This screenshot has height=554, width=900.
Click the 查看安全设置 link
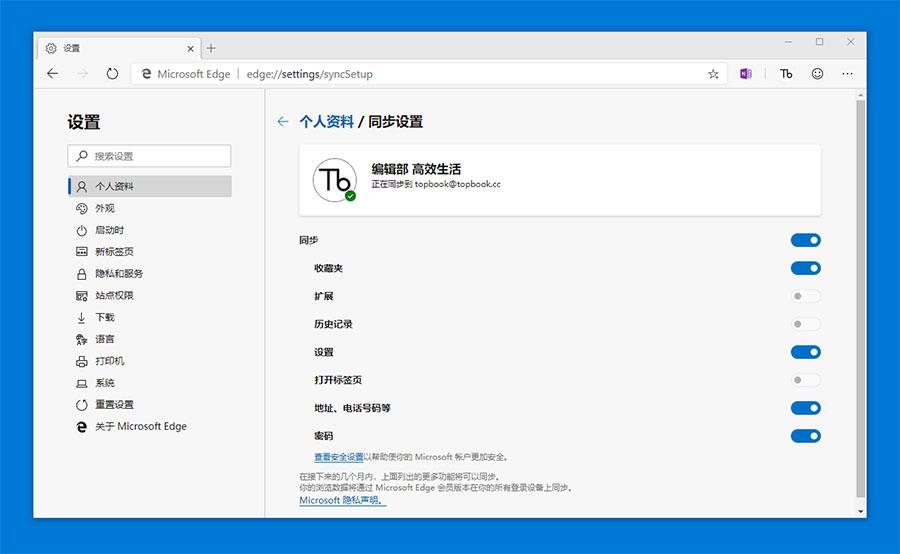tap(339, 457)
